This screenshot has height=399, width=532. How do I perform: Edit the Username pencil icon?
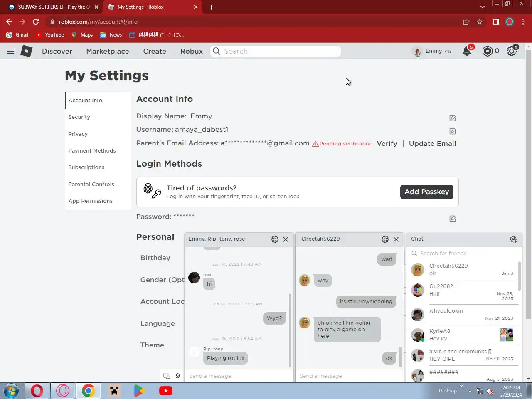click(x=453, y=131)
